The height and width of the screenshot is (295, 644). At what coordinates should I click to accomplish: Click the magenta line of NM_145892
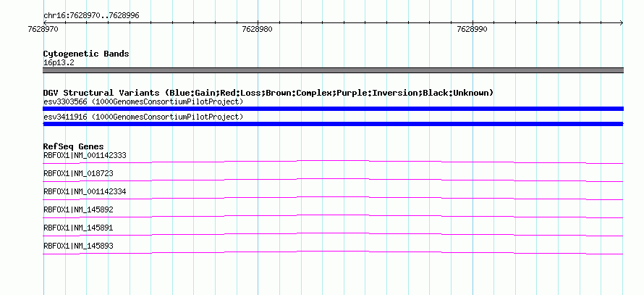333,216
